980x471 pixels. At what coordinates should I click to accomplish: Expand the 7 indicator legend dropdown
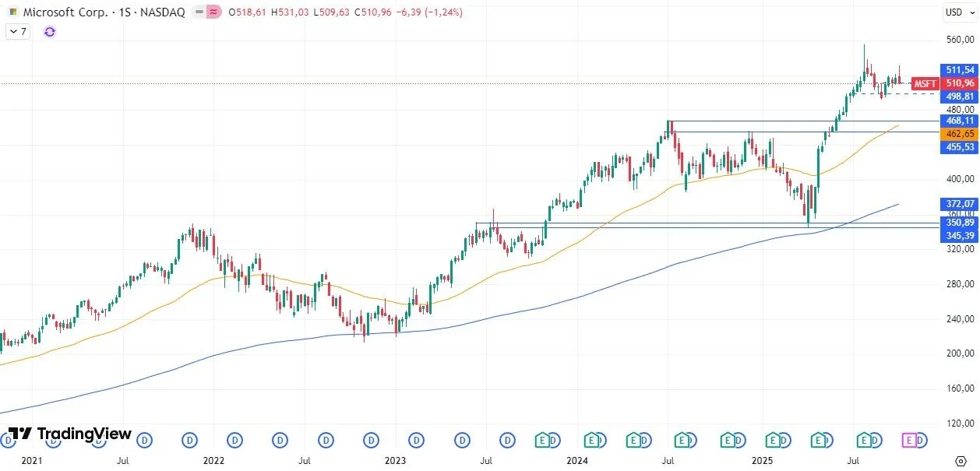pos(17,31)
